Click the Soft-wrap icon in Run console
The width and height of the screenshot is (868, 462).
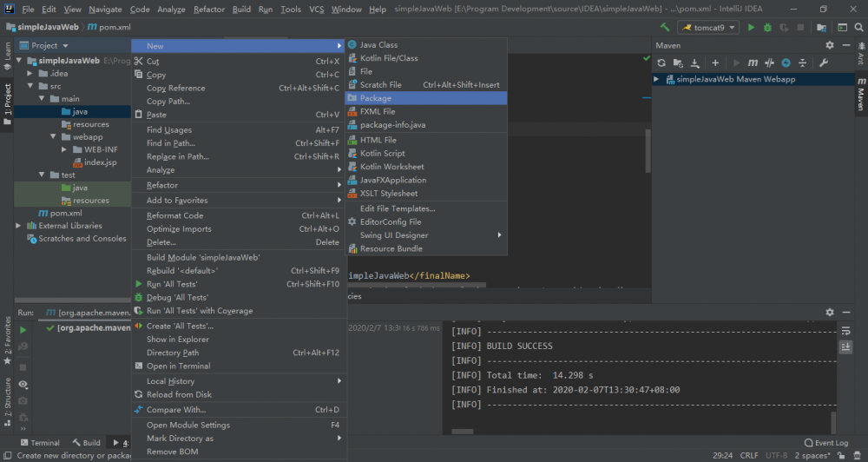[845, 331]
